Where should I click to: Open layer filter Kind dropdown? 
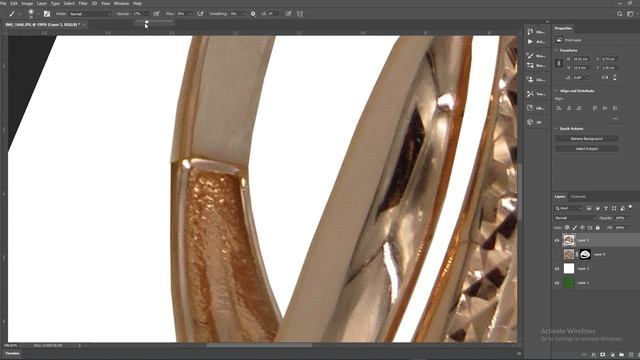click(x=568, y=208)
